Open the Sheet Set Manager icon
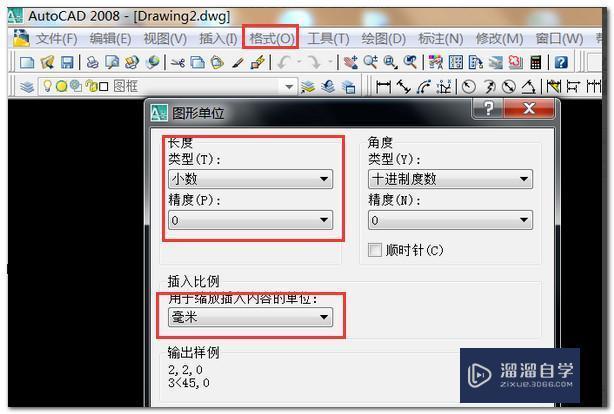Viewport: 614px width, 414px height. tap(496, 62)
